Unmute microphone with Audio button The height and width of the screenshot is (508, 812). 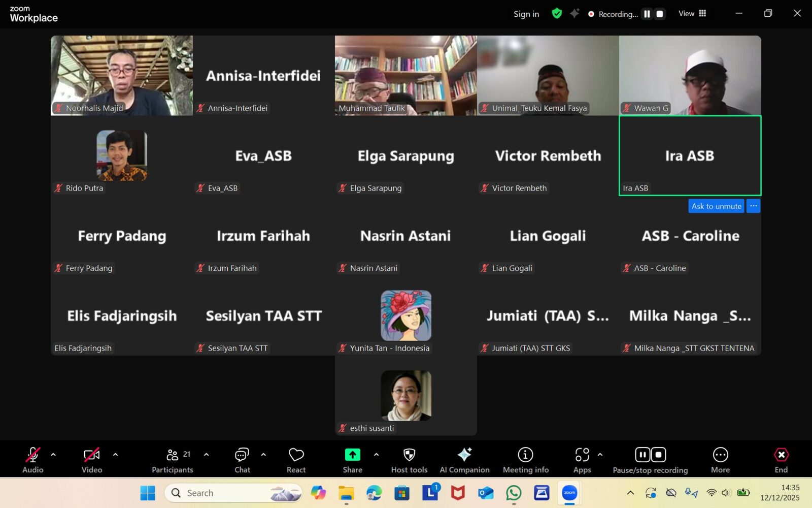click(x=33, y=460)
